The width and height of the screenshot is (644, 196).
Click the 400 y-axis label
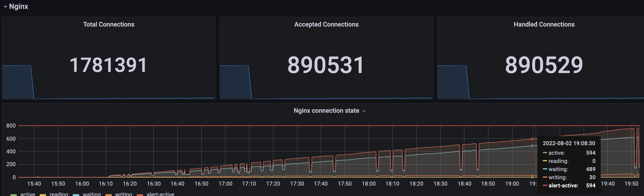click(11, 151)
